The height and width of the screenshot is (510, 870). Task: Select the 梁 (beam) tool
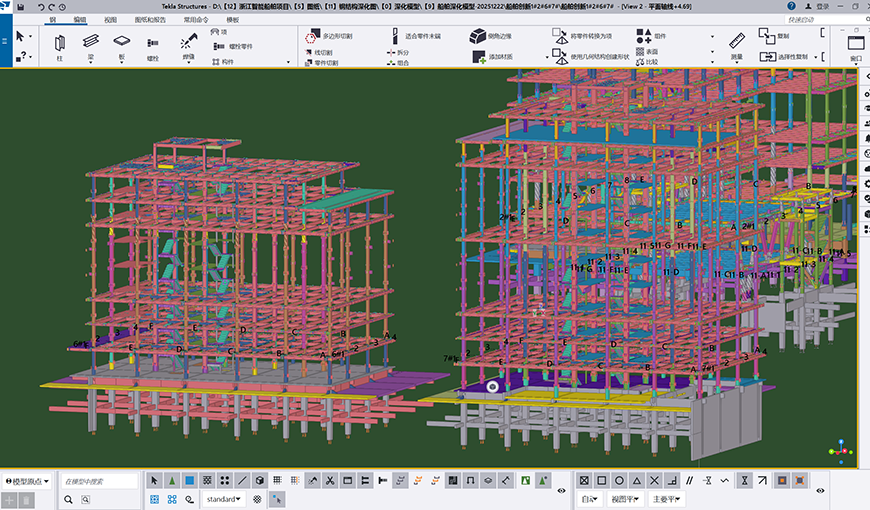click(90, 43)
